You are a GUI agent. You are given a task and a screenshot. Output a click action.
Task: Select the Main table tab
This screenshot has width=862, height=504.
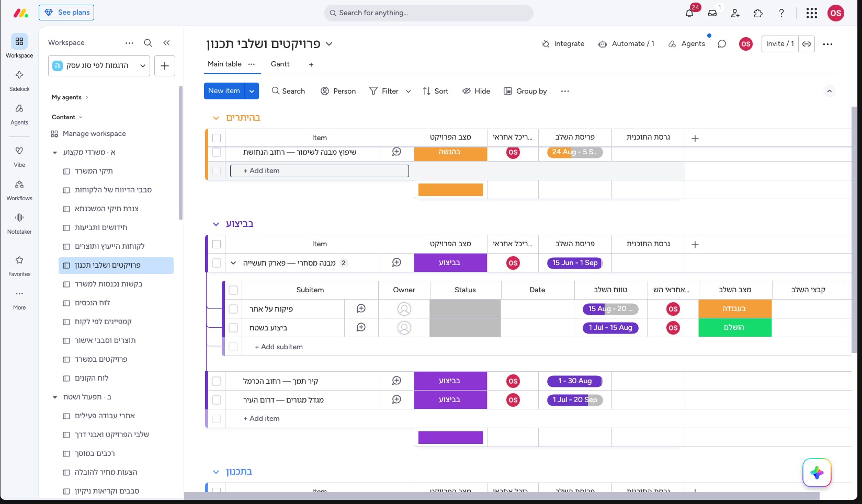(x=224, y=64)
